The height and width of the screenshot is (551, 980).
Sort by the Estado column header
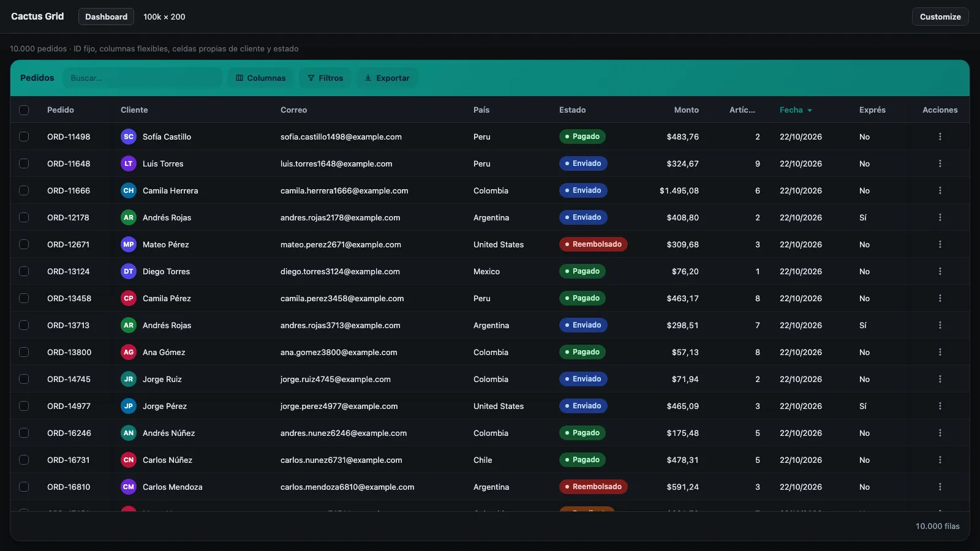(x=572, y=110)
